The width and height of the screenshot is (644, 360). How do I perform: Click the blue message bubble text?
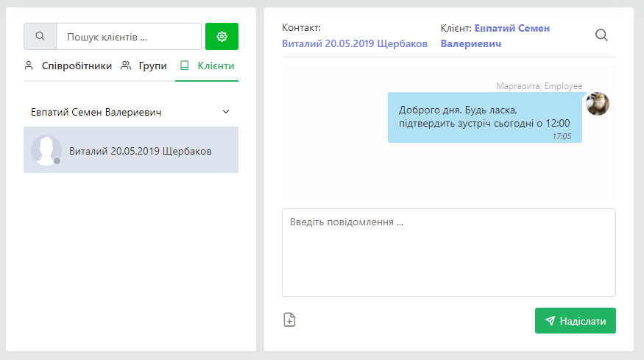pos(484,116)
